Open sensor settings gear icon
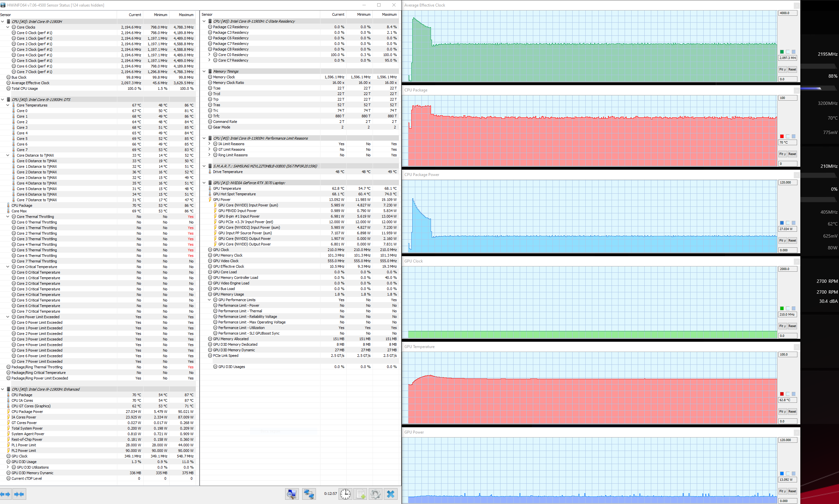839x504 pixels. 375,494
